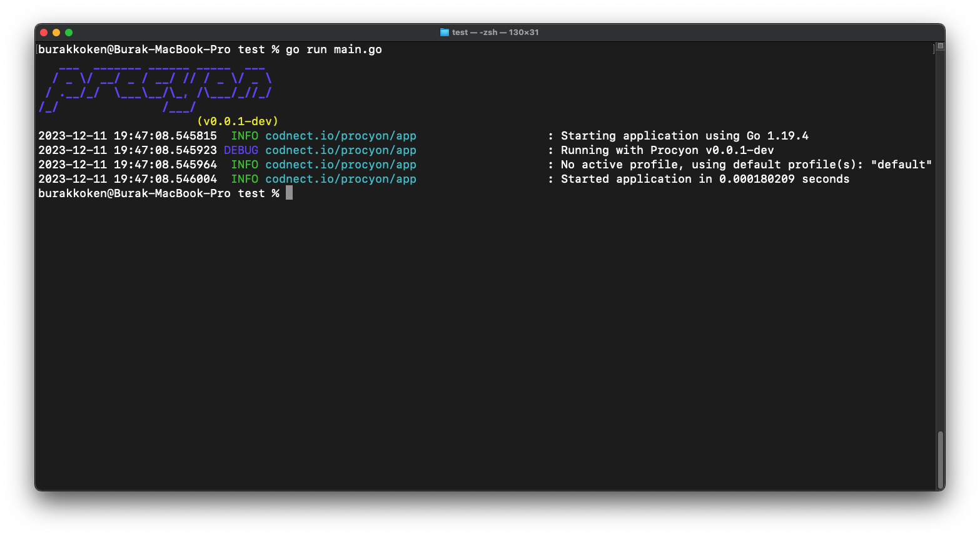Image resolution: width=980 pixels, height=537 pixels.
Task: Click timestamp '19:47:08.545923'
Action: tap(165, 150)
